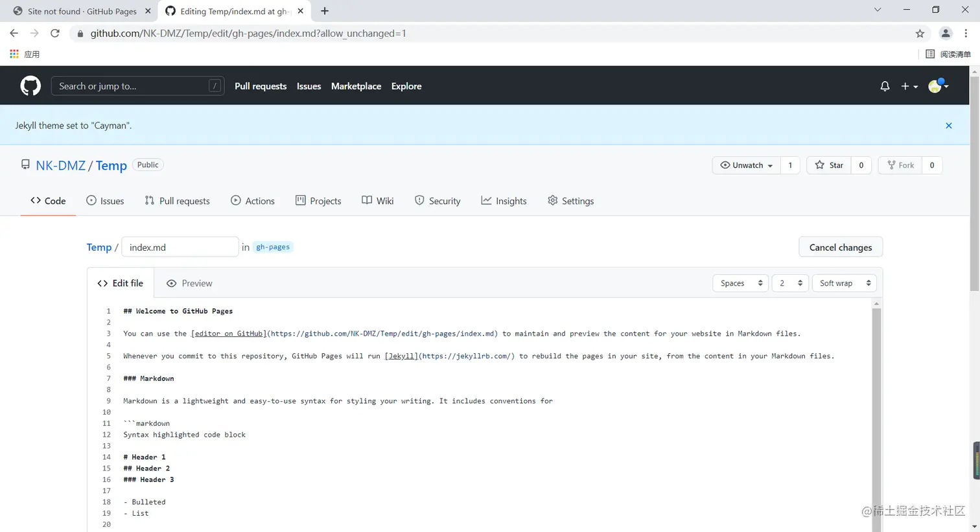Open the Insights tab
The height and width of the screenshot is (532, 980).
click(504, 201)
